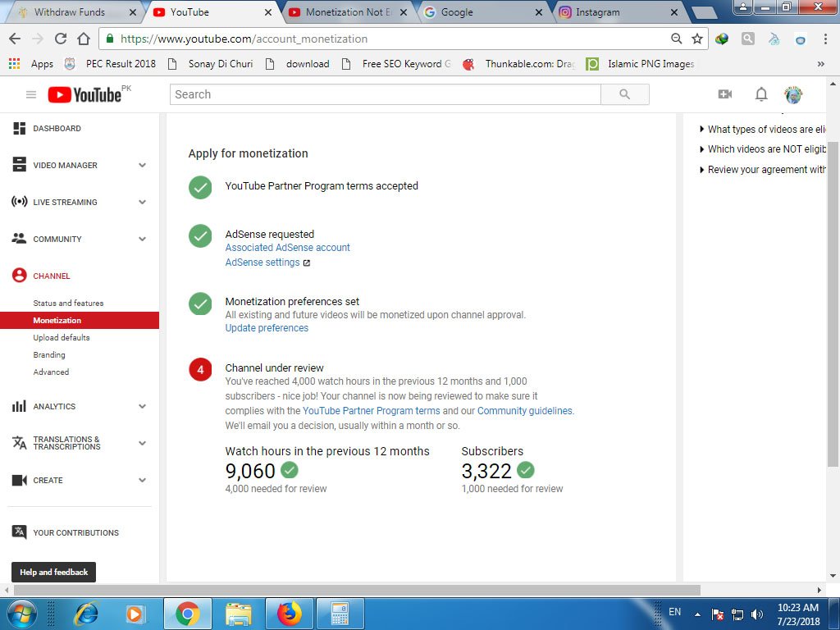
Task: Open the Thunkable.com bookmark
Action: click(521, 64)
